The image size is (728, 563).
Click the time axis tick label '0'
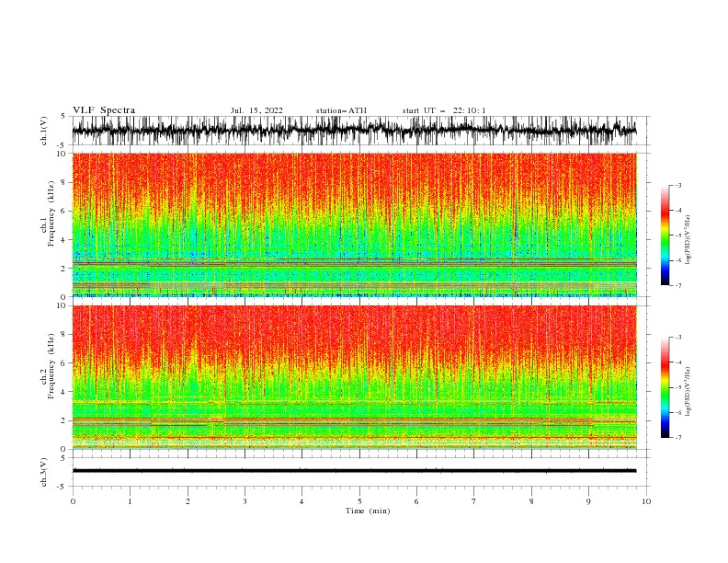(x=73, y=501)
